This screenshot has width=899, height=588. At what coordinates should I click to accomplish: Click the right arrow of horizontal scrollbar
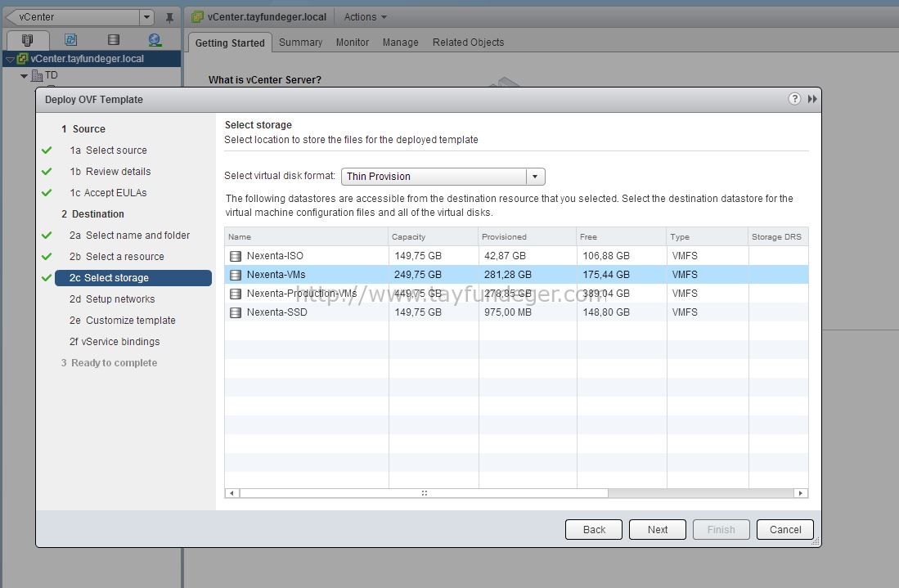(x=801, y=493)
